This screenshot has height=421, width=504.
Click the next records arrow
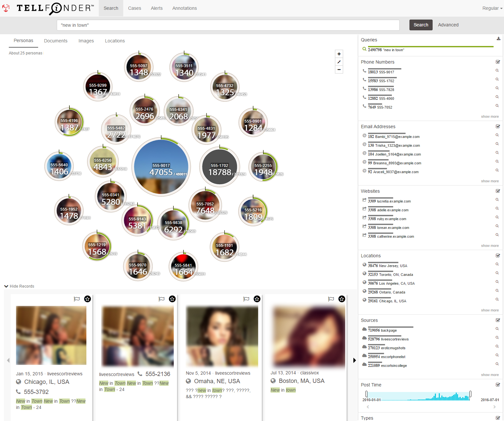(x=355, y=360)
